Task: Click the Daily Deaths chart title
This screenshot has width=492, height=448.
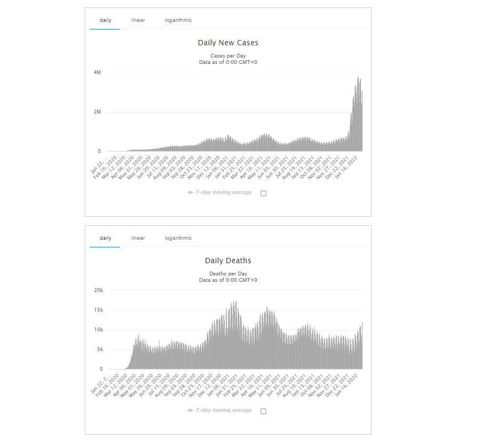Action: click(228, 260)
